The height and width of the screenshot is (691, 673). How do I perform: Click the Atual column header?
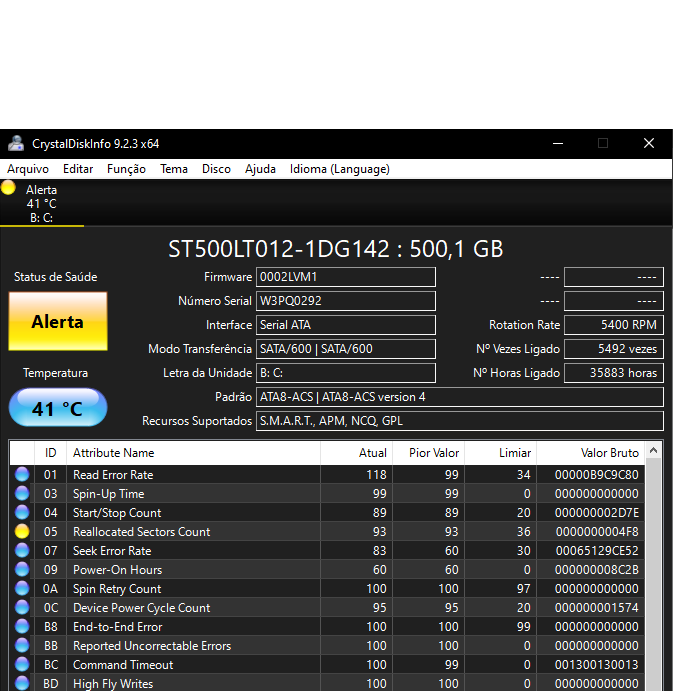tap(356, 453)
